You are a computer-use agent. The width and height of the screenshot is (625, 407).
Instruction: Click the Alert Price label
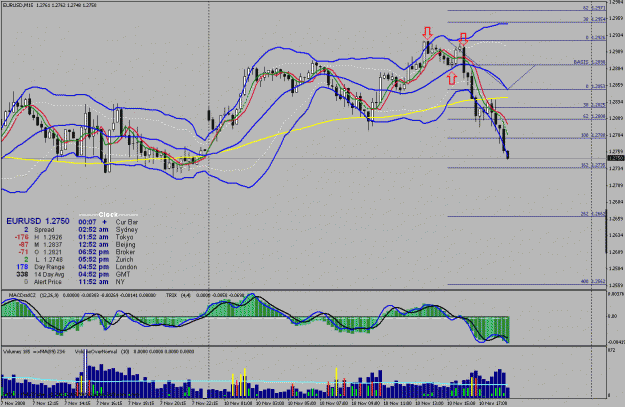[x=48, y=282]
